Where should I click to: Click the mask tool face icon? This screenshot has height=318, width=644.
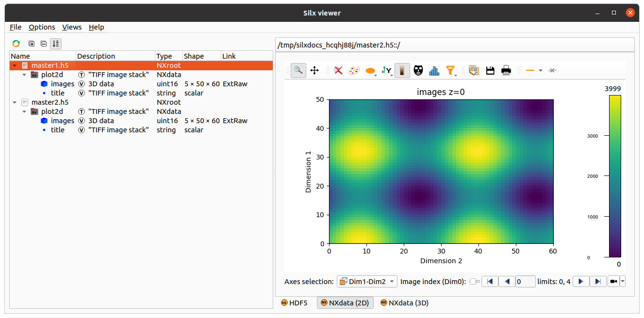click(x=418, y=71)
